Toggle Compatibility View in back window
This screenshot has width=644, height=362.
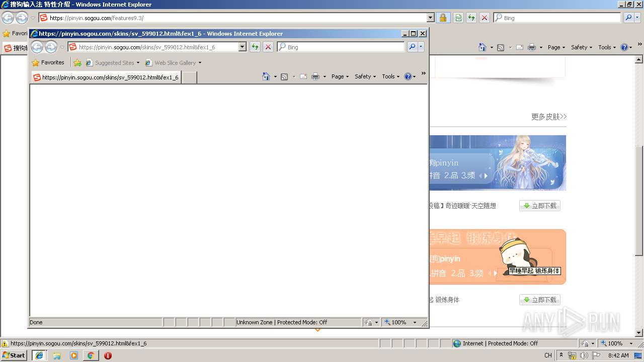tap(458, 18)
